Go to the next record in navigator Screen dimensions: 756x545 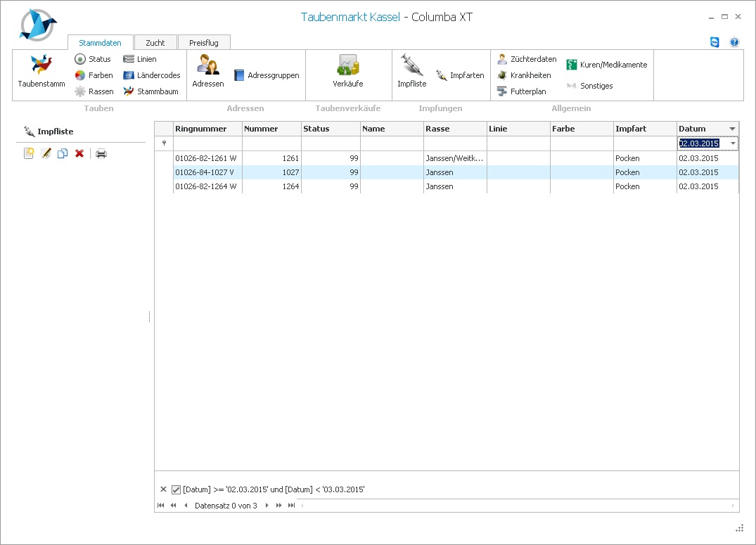click(x=267, y=506)
